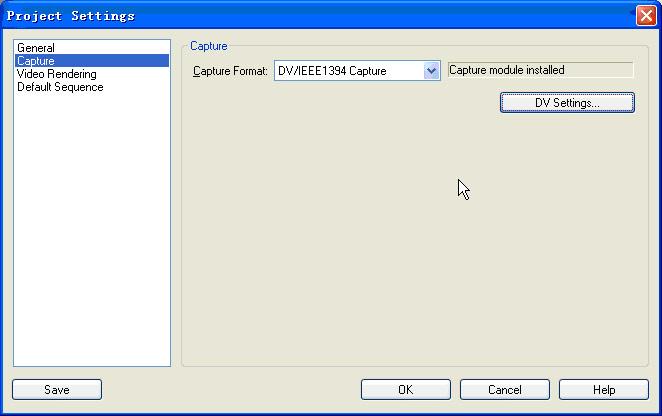Viewport: 662px width, 416px height.
Task: Click the Capture module installed status field
Action: [x=540, y=70]
